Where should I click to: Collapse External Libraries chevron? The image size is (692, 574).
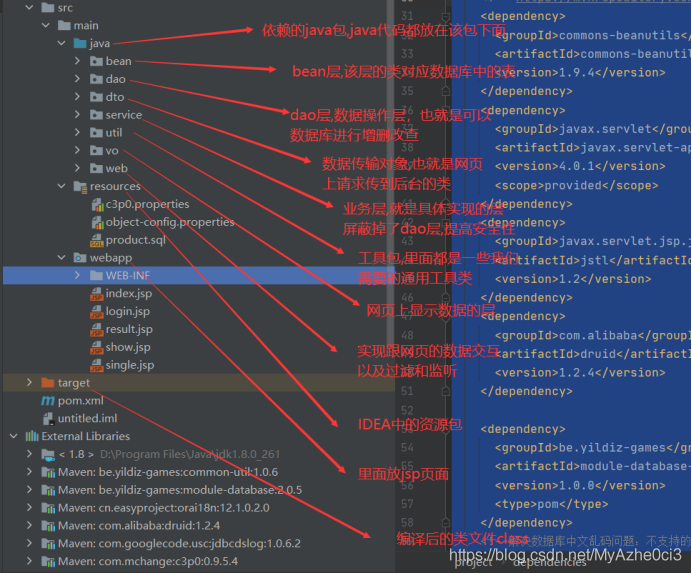pyautogui.click(x=14, y=436)
